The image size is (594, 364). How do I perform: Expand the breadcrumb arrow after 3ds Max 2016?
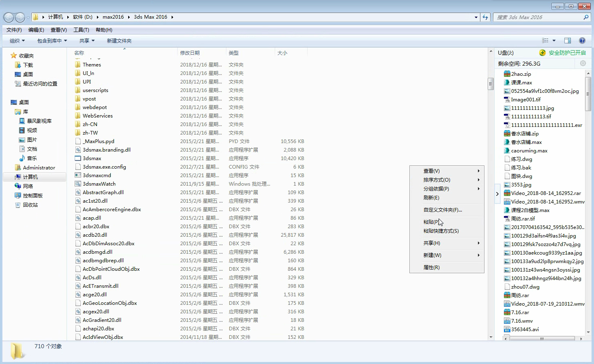[x=172, y=17]
